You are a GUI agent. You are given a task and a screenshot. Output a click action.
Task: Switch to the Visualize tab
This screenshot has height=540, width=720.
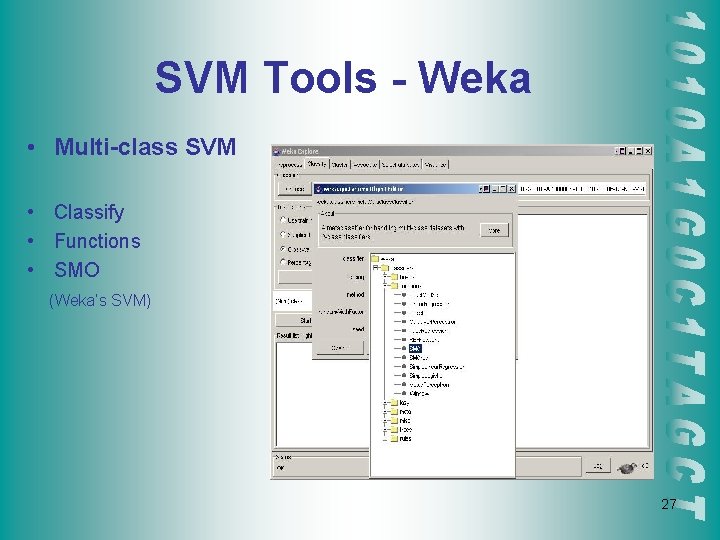click(435, 164)
